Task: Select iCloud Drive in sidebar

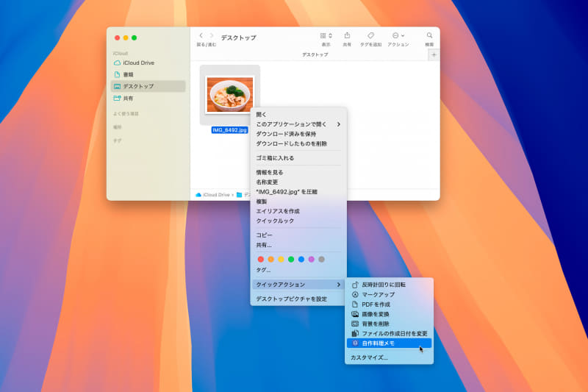Action: (x=148, y=63)
